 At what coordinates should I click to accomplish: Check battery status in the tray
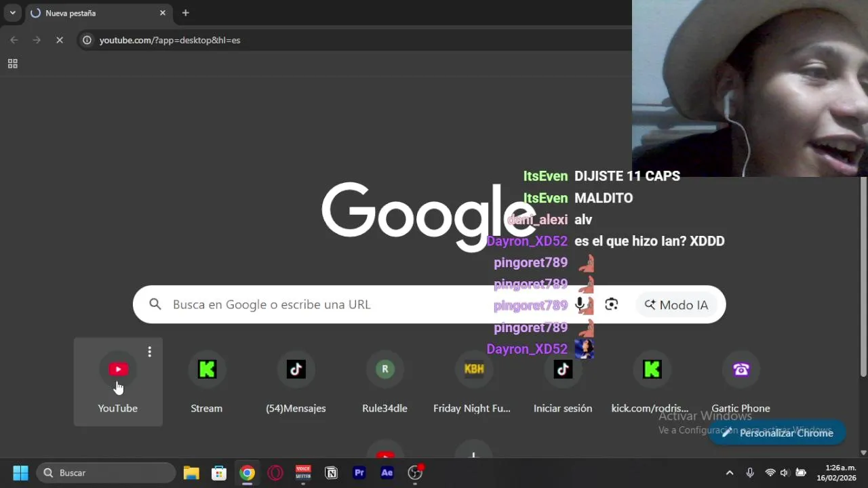(x=800, y=472)
